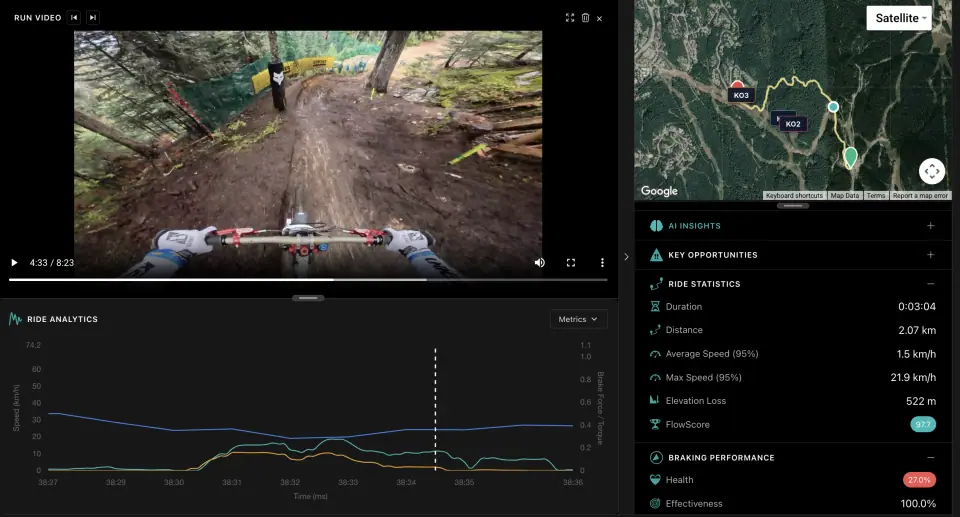
Task: Click the Distance route icon
Action: point(654,330)
